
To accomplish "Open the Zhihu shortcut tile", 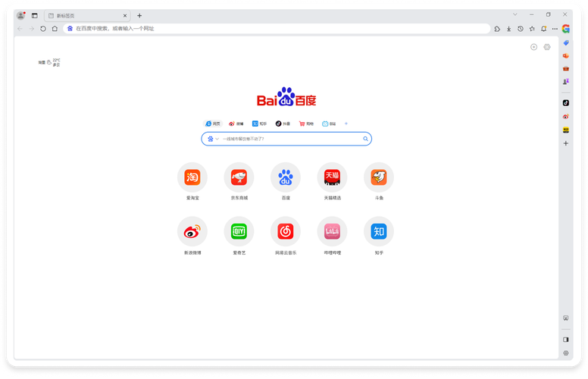I will [379, 231].
